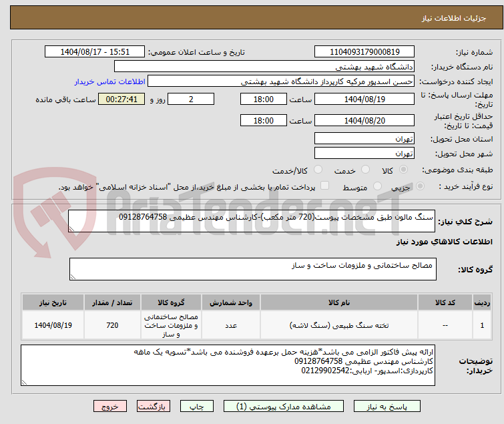Click delivery city field تهران
Viewport: 504px width, 424px height.
click(364, 154)
